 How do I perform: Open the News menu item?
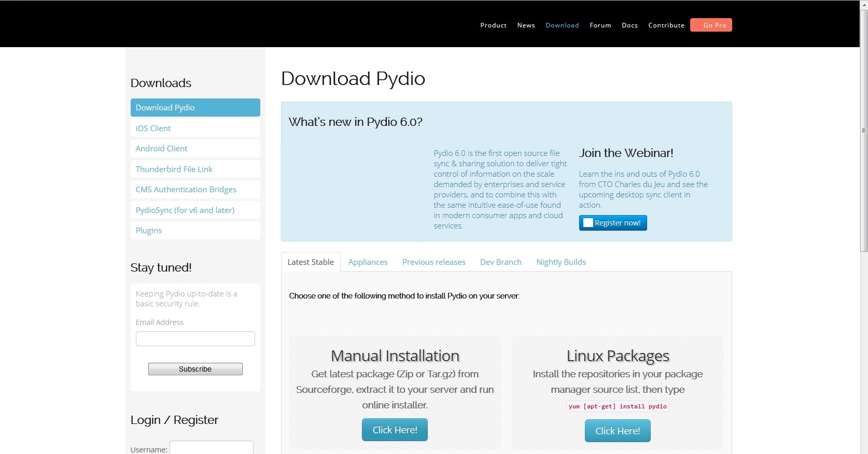(x=526, y=25)
